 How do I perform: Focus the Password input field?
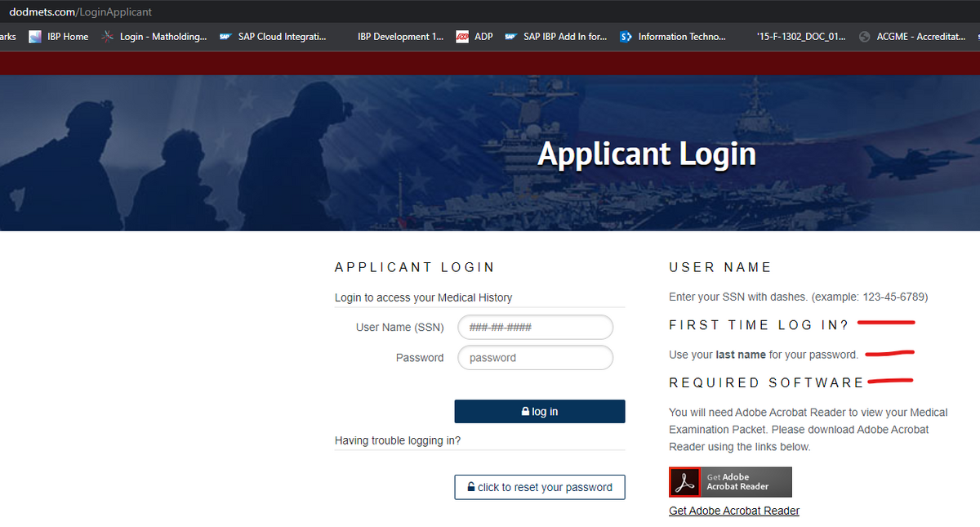535,358
